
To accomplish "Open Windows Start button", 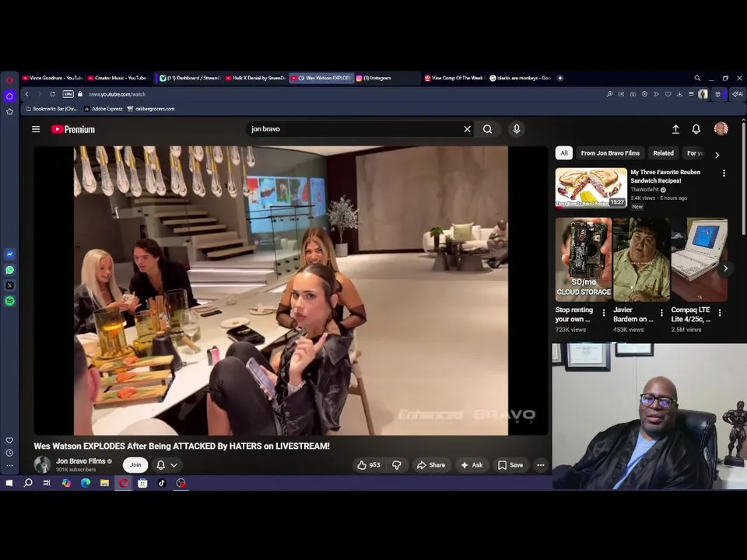I will [x=9, y=483].
